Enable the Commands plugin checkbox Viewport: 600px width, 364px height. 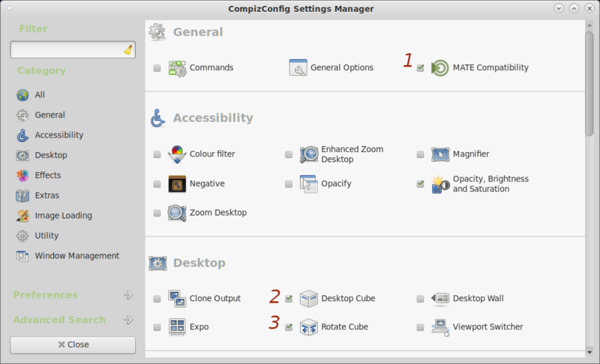click(x=157, y=68)
